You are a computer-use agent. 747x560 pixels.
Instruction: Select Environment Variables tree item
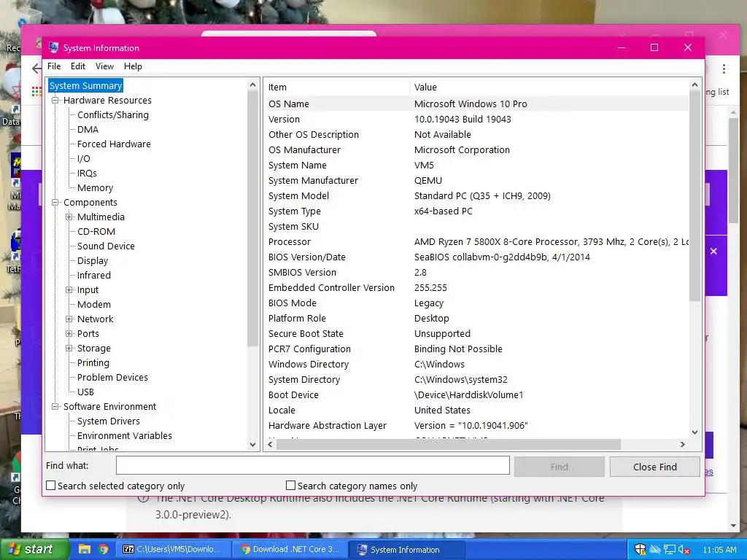[124, 436]
